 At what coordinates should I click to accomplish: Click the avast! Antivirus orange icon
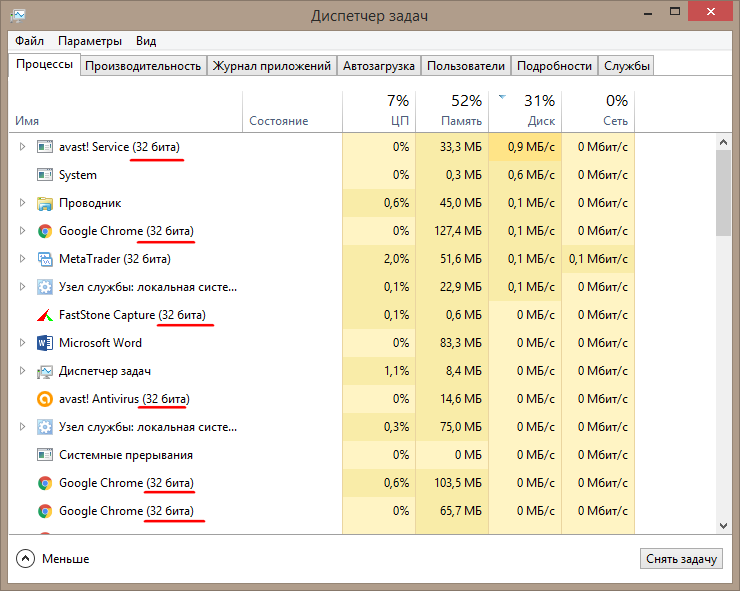(45, 399)
